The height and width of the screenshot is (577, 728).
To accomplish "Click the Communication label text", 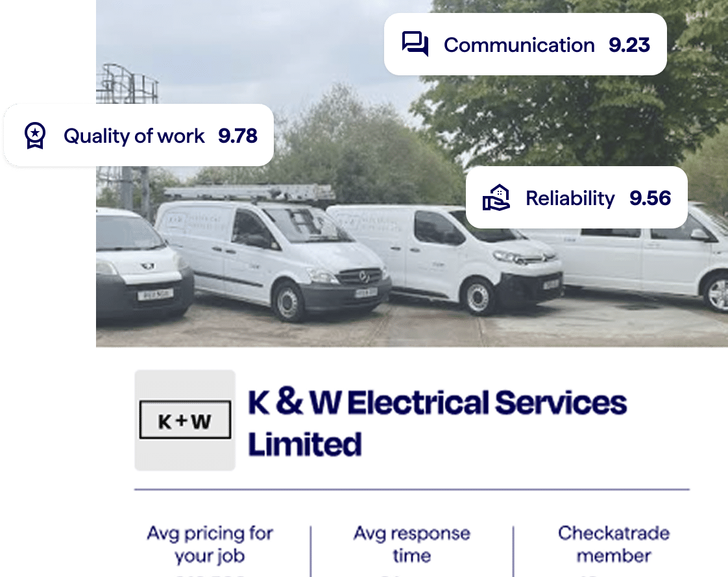I will [x=519, y=45].
